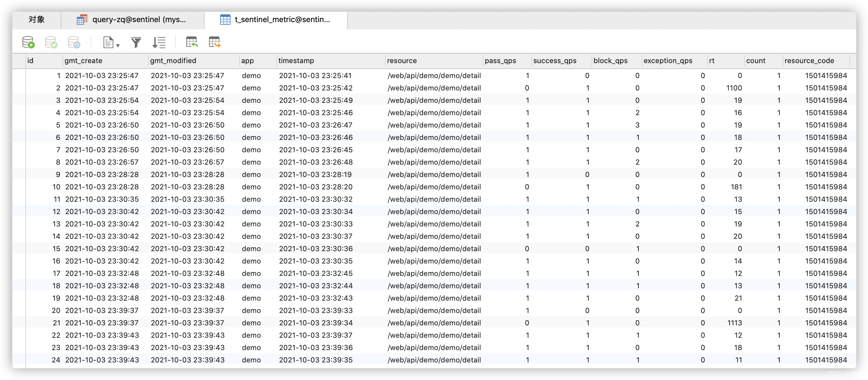Image resolution: width=868 pixels, height=380 pixels.
Task: Switch to the 对象 tab
Action: pos(37,20)
